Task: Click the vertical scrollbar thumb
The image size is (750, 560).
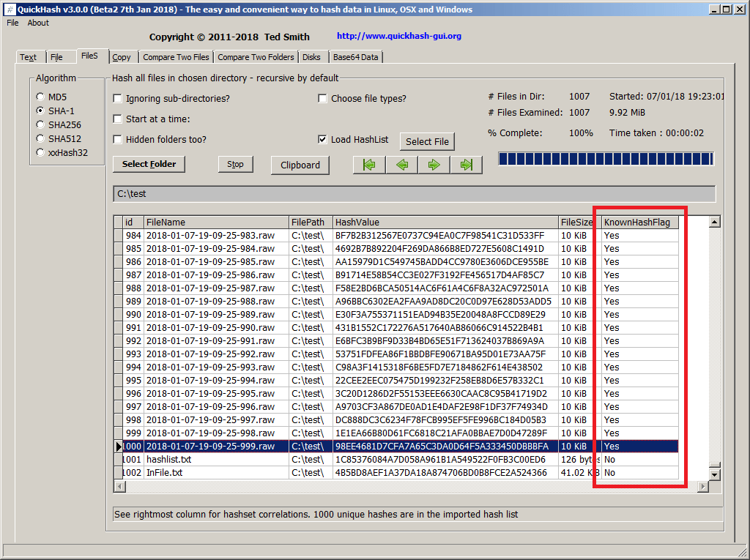Action: pos(715,465)
